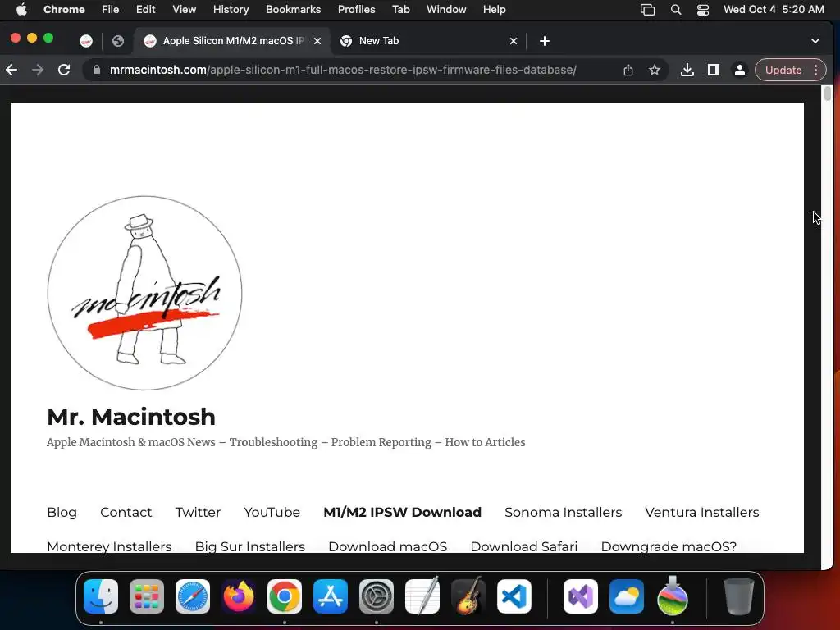Share this page via share icon
Screen dimensions: 840x630
(x=628, y=70)
